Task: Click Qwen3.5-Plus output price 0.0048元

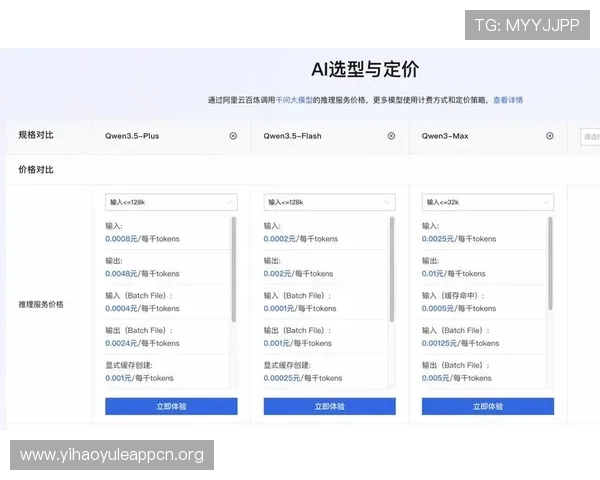Action: pyautogui.click(x=121, y=274)
